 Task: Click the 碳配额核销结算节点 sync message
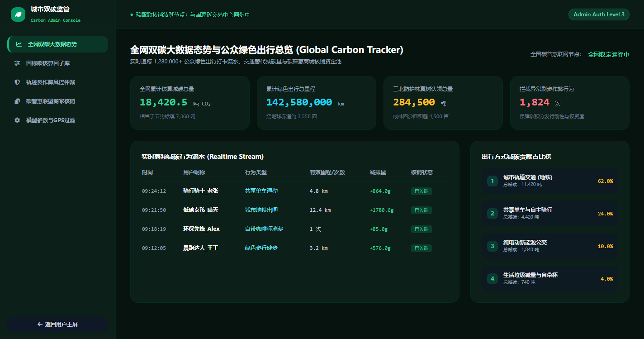point(193,15)
